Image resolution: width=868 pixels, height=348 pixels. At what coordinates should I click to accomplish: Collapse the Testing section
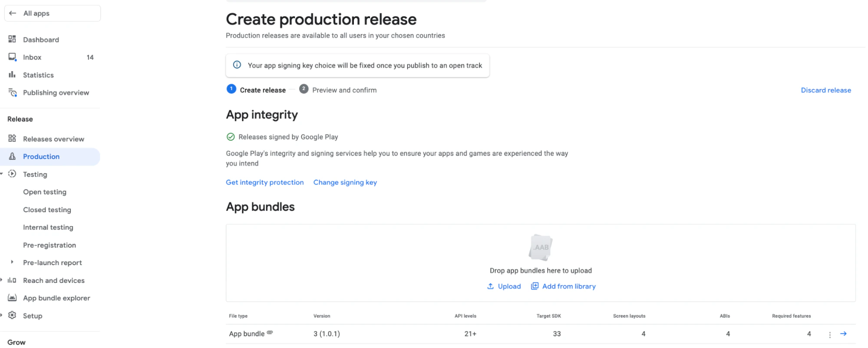pyautogui.click(x=2, y=174)
